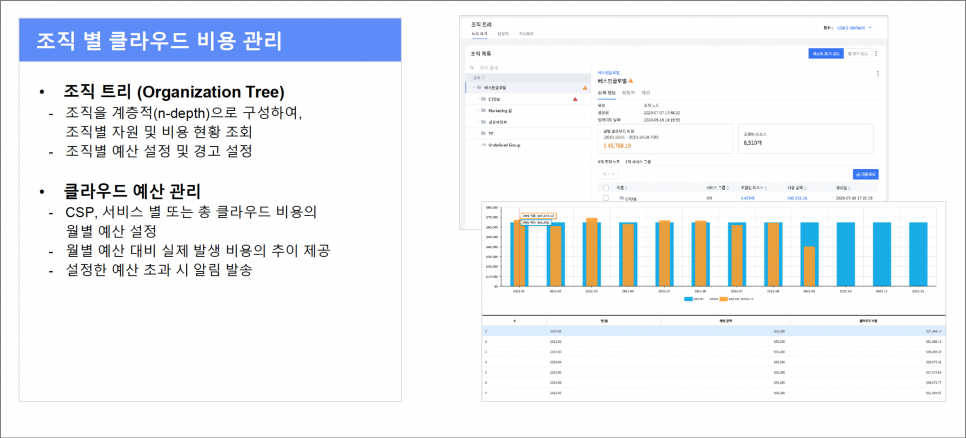Focus the 조직 검색 search field
This screenshot has width=966, height=438.
pos(530,68)
